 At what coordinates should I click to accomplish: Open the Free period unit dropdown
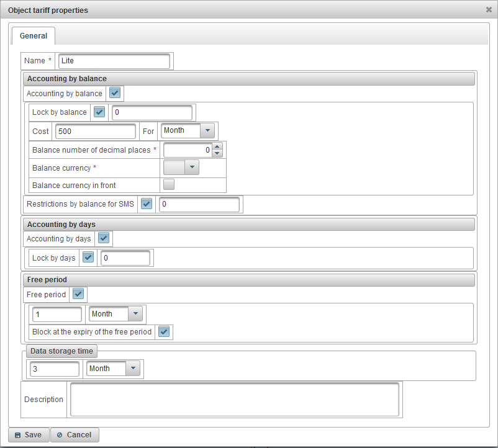pos(135,314)
